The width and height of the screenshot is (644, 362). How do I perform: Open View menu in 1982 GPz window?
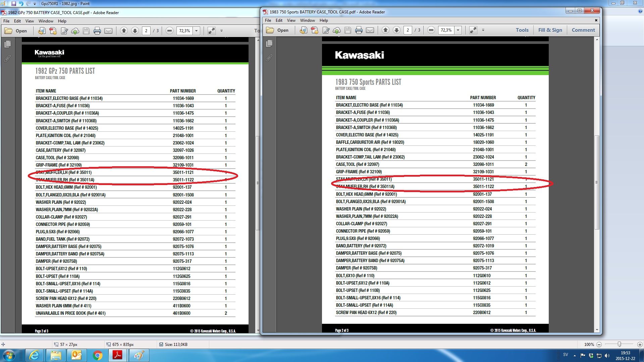(30, 21)
